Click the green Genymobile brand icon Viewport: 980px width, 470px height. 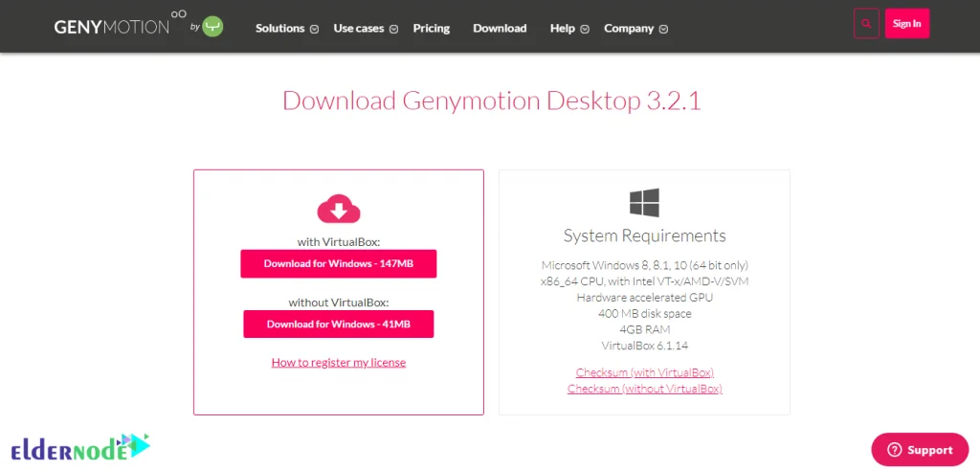pos(212,27)
